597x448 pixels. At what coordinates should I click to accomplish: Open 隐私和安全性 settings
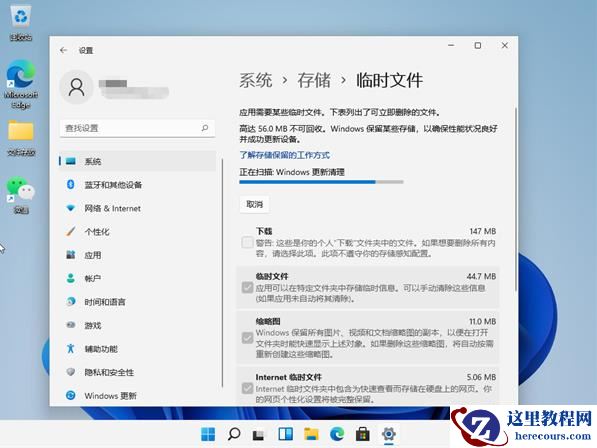[137, 372]
